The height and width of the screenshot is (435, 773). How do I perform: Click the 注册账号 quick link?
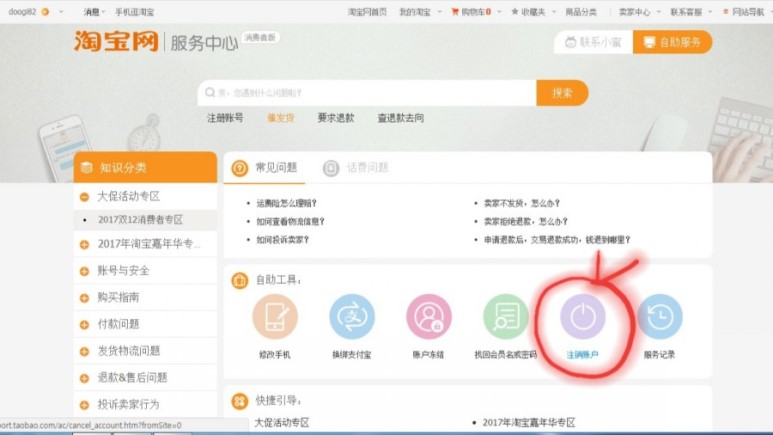(225, 118)
